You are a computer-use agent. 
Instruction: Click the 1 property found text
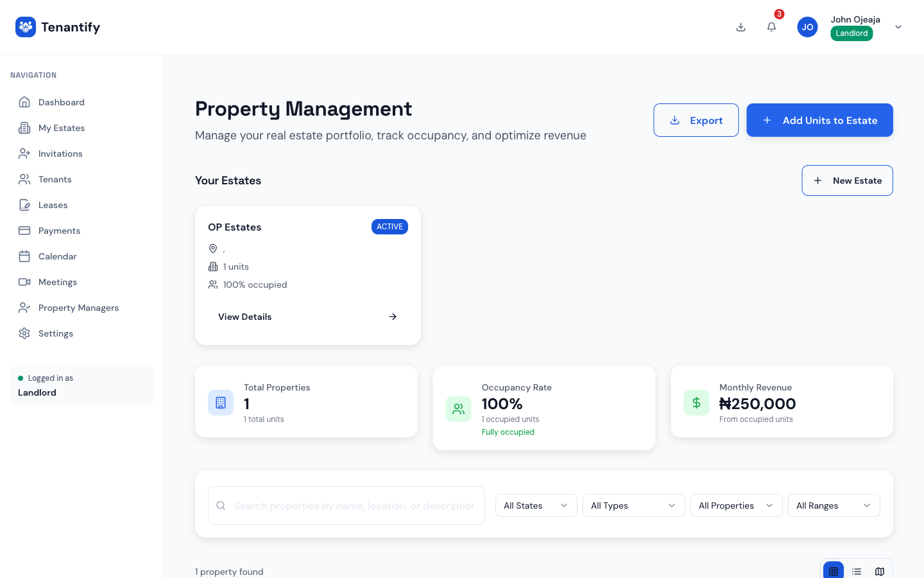(229, 572)
